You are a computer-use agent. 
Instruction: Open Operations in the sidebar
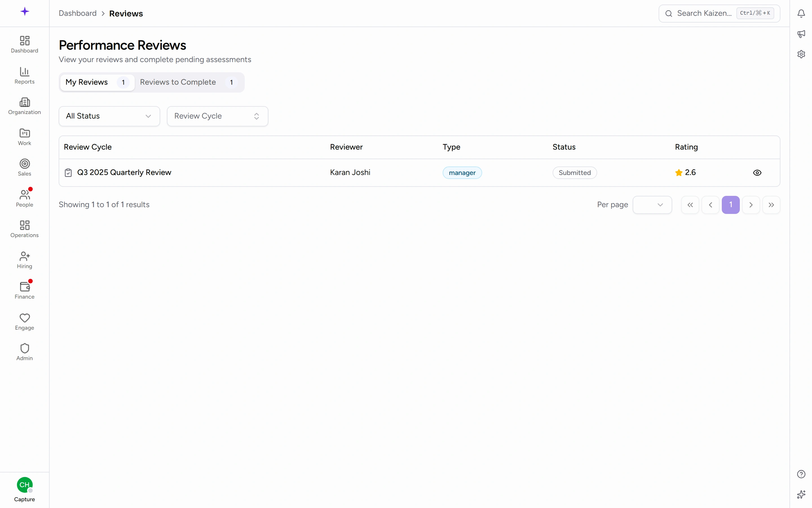point(25,229)
